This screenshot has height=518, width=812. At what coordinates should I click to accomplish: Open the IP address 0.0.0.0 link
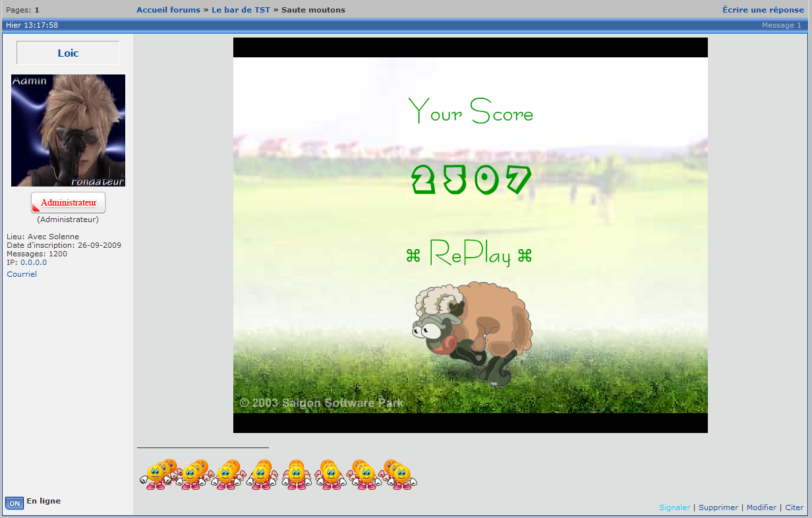pos(34,262)
